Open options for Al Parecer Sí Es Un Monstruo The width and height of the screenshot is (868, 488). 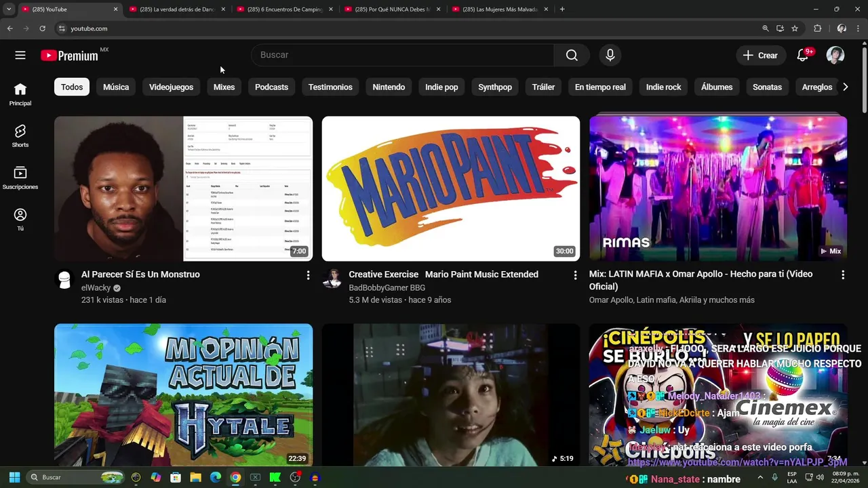tap(308, 275)
